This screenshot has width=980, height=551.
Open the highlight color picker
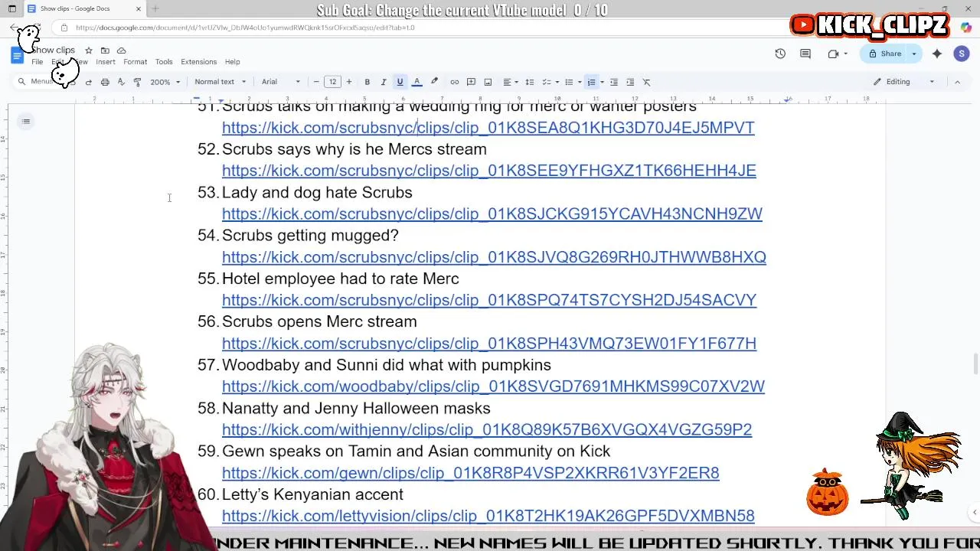[x=434, y=82]
